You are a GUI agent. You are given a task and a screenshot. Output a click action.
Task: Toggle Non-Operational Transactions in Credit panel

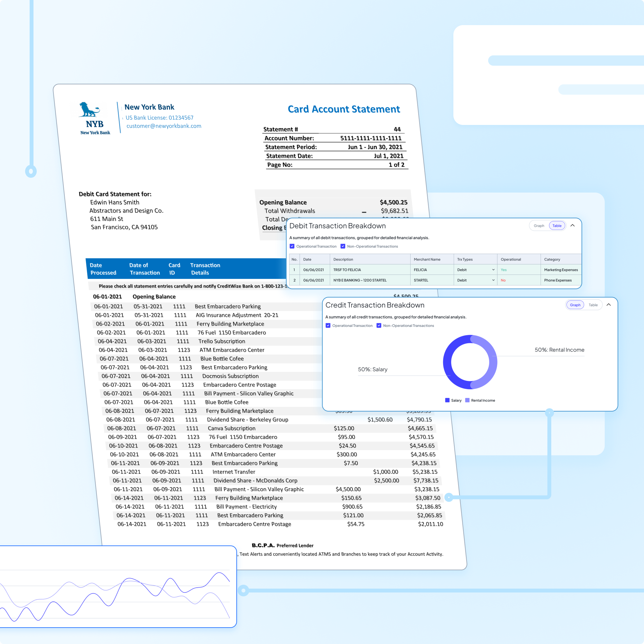379,326
